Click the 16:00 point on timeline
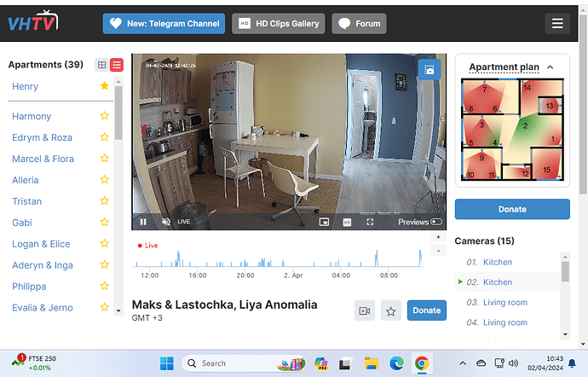 (198, 275)
